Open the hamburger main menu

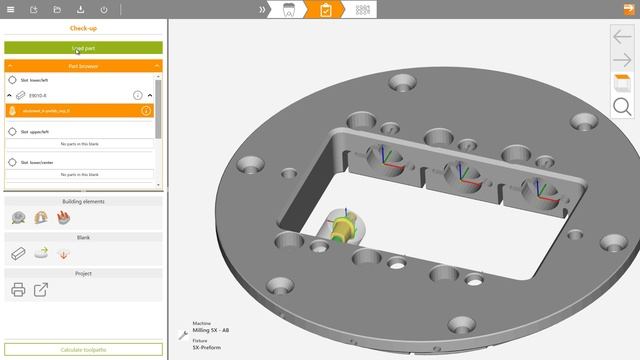[11, 9]
